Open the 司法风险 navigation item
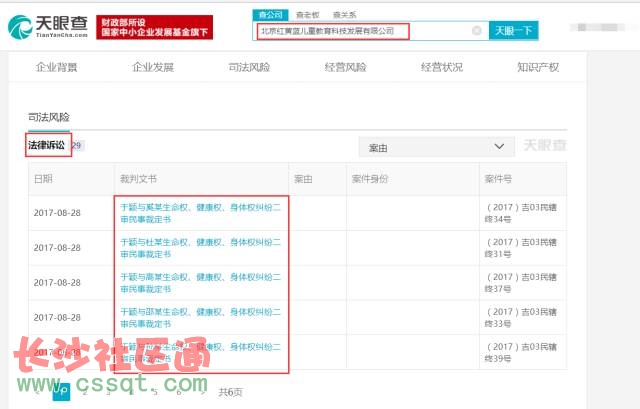 [249, 67]
